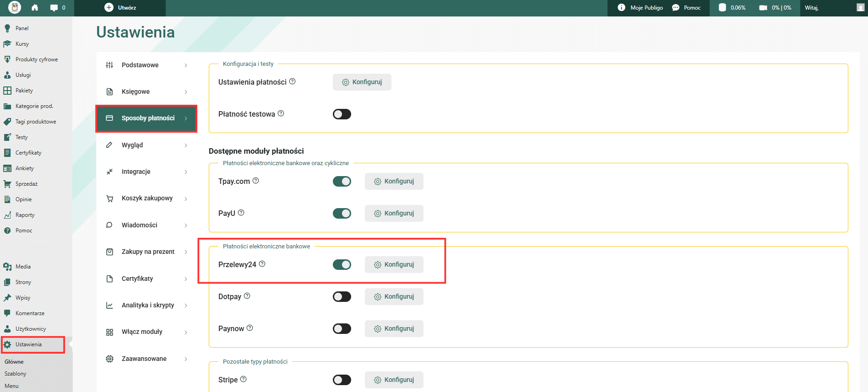Click the Pakiety grid icon in sidebar

point(7,91)
